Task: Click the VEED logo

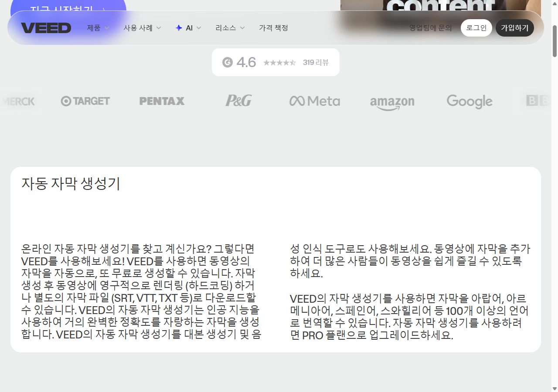Action: pos(46,27)
